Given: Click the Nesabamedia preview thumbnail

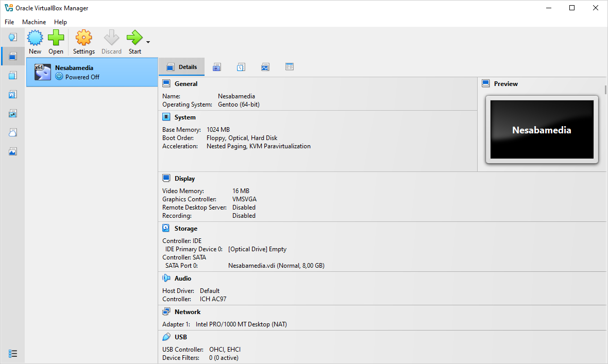Looking at the screenshot, I should point(542,130).
